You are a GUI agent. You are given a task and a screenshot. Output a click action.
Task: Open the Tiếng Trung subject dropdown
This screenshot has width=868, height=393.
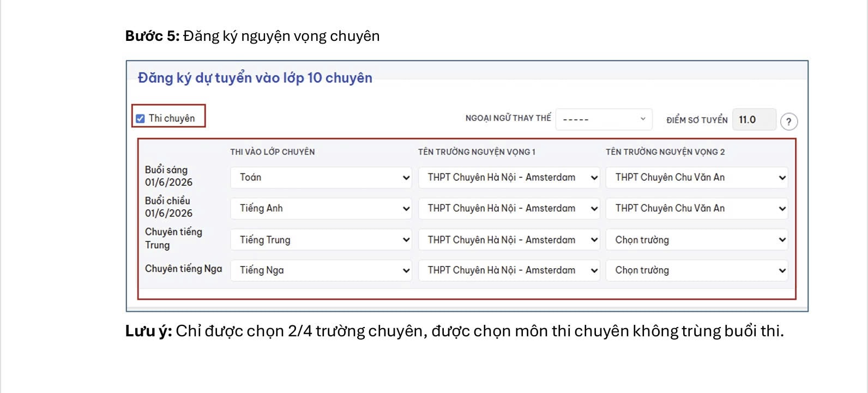point(321,240)
